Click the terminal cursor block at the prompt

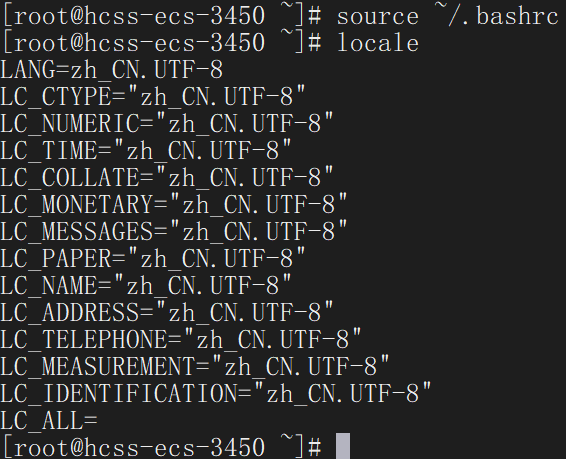(343, 446)
